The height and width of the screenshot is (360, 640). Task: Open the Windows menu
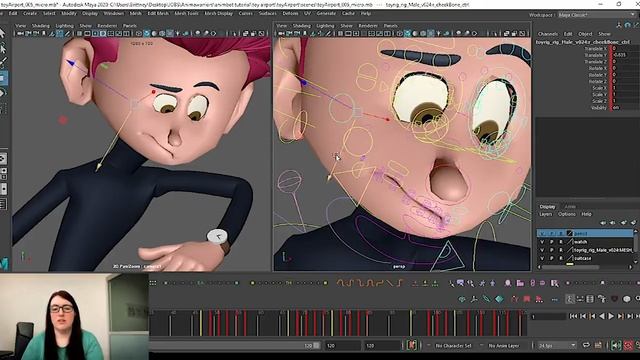(113, 13)
